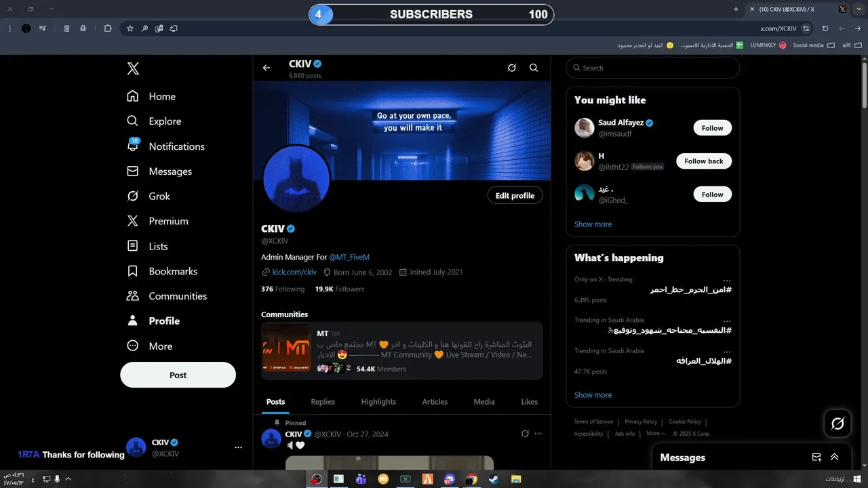Select the Posts tab
Viewport: 868px width, 488px height.
coord(275,401)
